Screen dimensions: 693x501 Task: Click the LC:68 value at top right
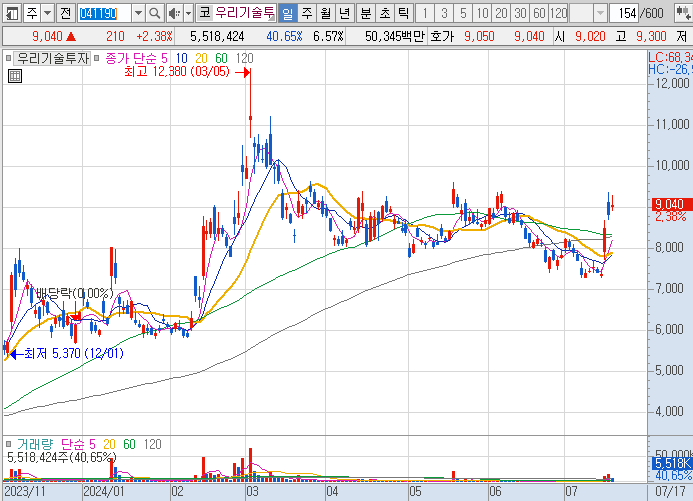click(x=670, y=57)
